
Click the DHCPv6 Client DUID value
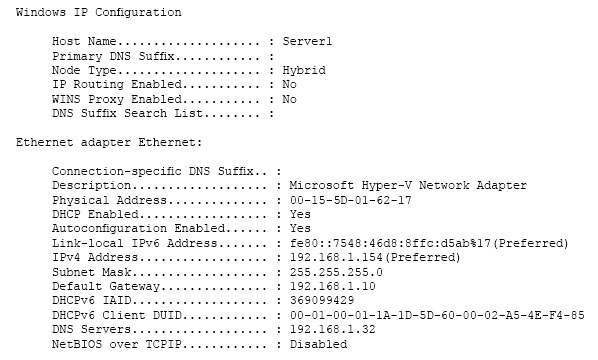pos(437,315)
